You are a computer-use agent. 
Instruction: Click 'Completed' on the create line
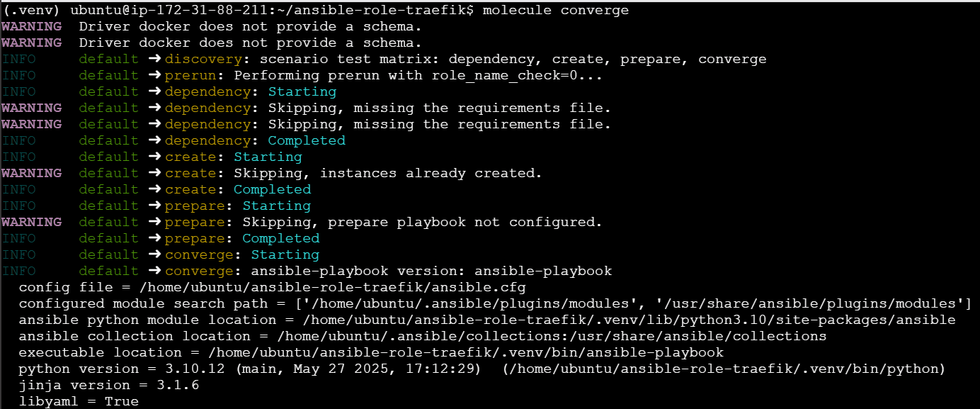tap(272, 189)
